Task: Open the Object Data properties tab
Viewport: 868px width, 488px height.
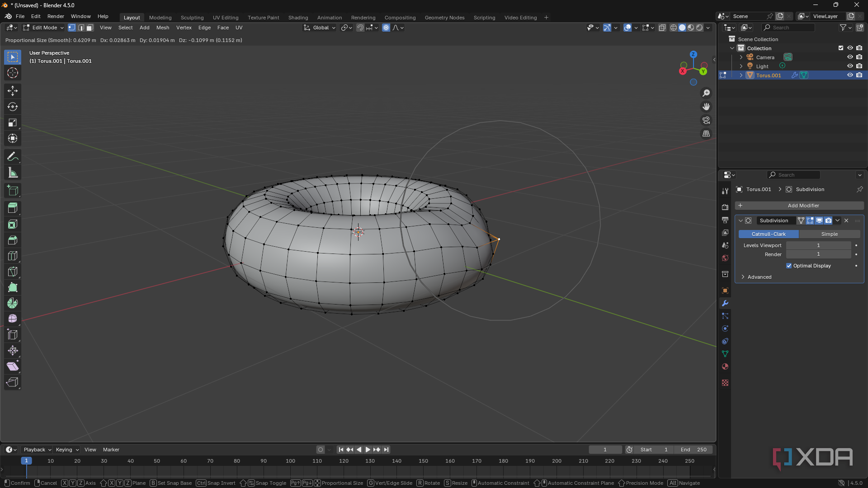Action: 725,354
